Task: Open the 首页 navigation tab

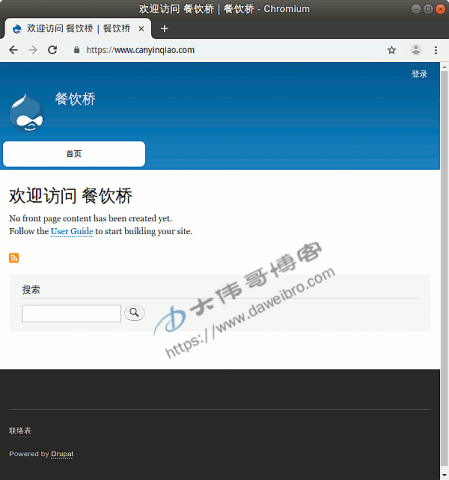Action: [x=74, y=154]
